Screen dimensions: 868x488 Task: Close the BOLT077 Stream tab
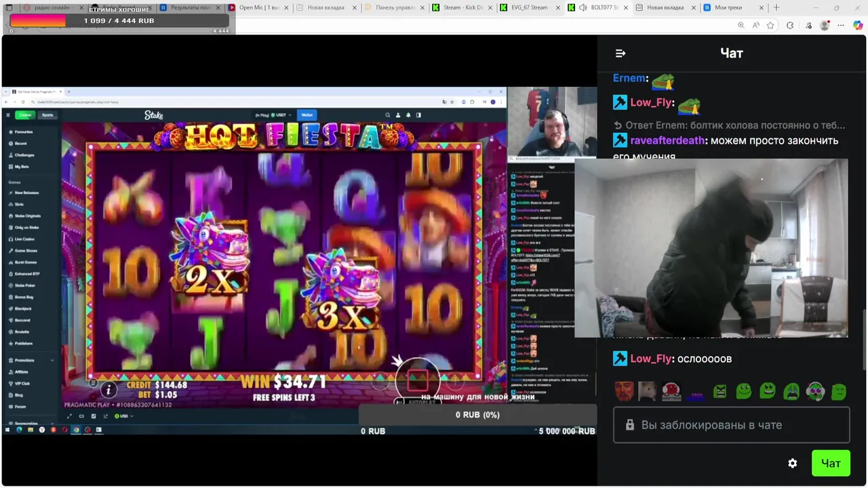pyautogui.click(x=625, y=7)
